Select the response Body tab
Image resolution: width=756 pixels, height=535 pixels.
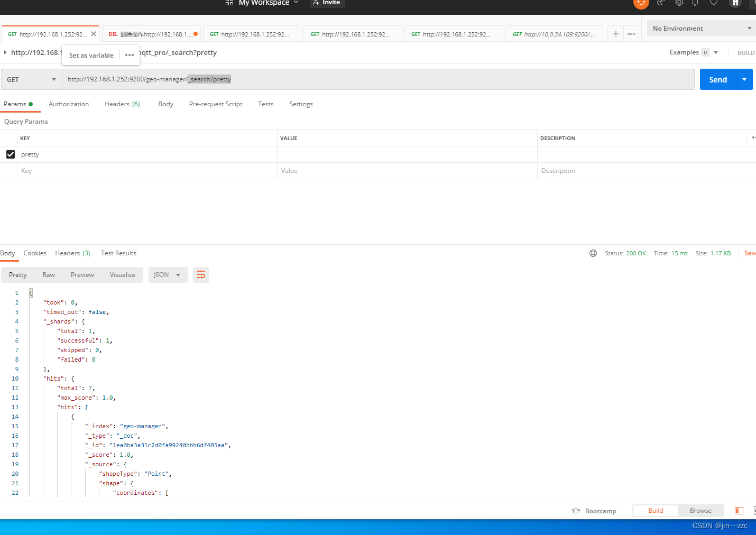tap(7, 253)
